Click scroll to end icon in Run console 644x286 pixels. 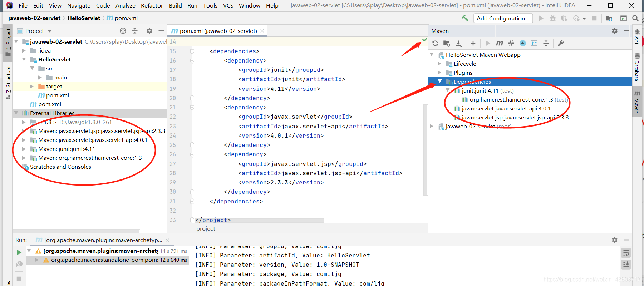pos(626,265)
